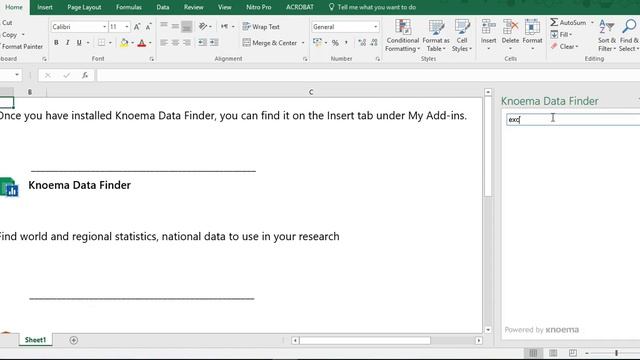Screen dimensions: 640x360
Task: Apply the red font color
Action: [x=142, y=43]
